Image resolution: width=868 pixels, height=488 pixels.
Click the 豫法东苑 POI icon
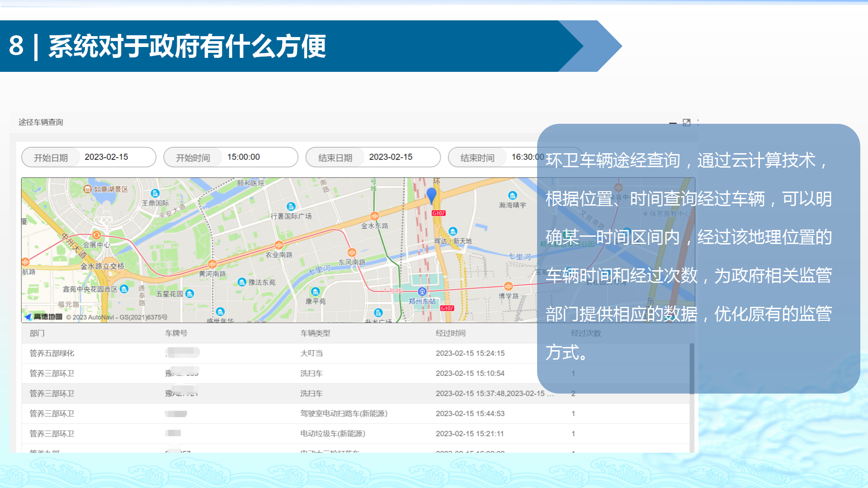(x=242, y=282)
